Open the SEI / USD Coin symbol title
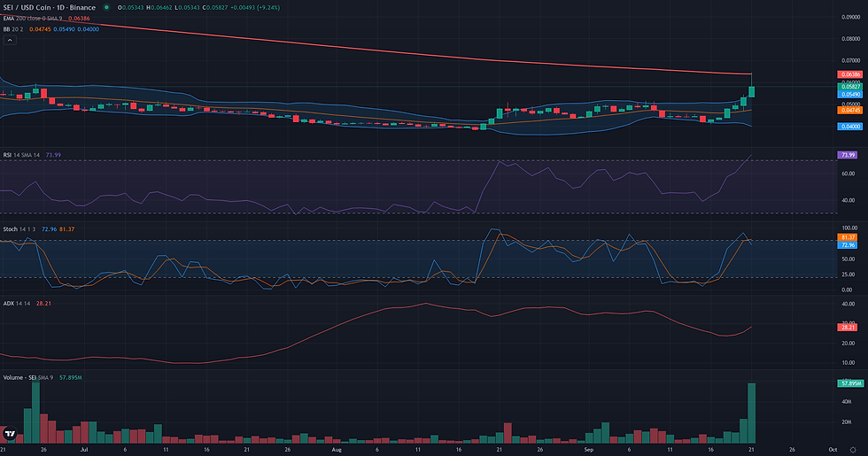868x456 pixels. tap(50, 8)
